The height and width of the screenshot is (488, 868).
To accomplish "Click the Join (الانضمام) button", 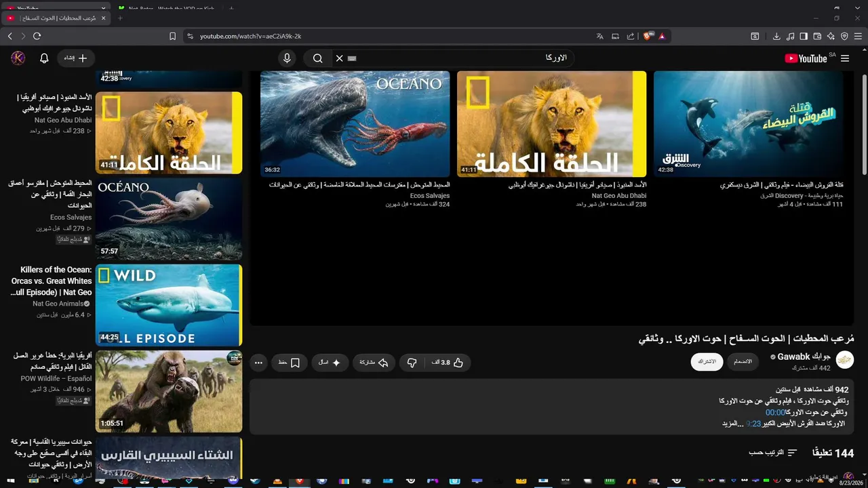I will coord(743,361).
